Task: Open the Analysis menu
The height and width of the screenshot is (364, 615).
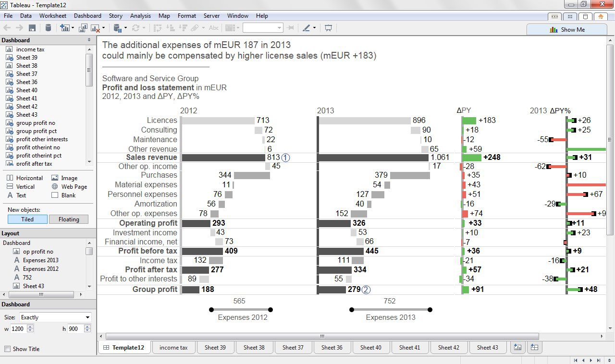Action: point(140,16)
